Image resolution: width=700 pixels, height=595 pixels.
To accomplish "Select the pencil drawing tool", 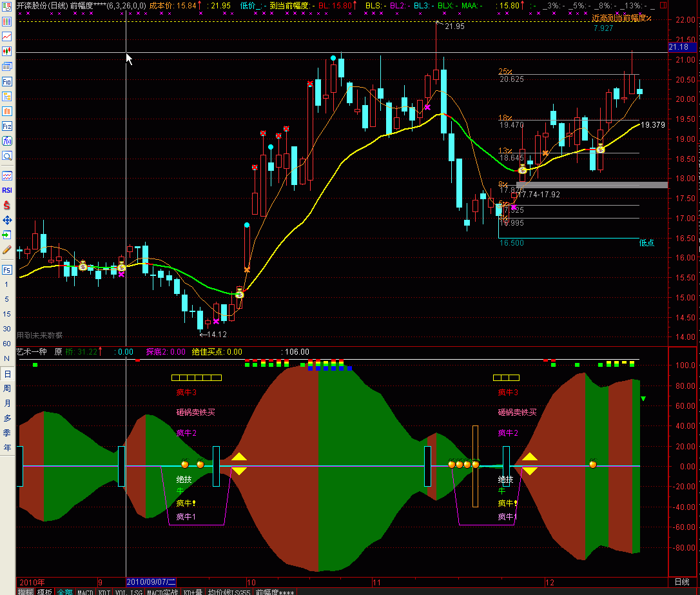I will 6,250.
